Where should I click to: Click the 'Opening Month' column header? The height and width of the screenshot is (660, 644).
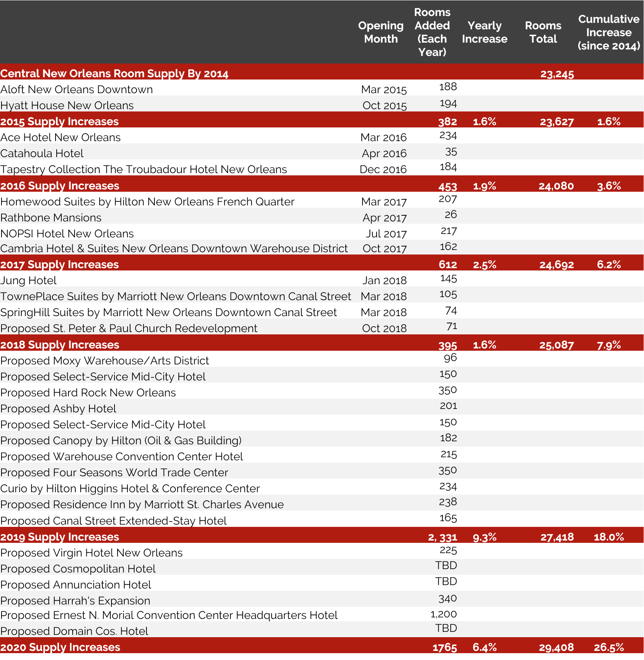(x=381, y=32)
